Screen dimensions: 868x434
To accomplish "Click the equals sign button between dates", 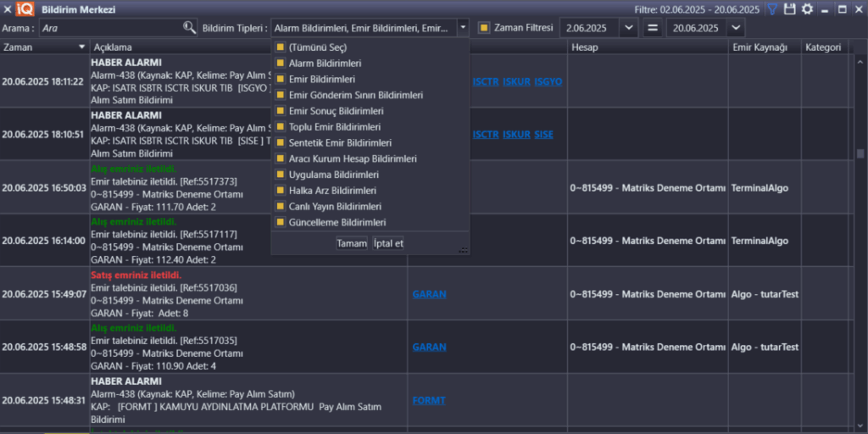I will coord(652,28).
